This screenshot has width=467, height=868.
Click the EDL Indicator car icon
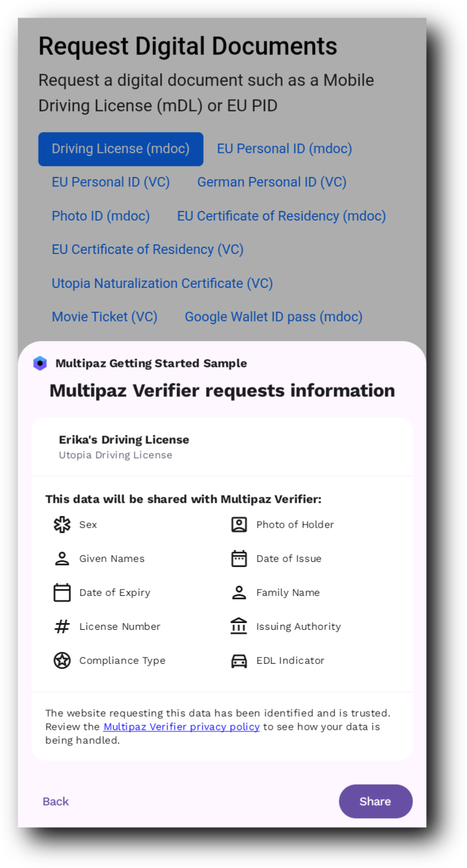[239, 660]
